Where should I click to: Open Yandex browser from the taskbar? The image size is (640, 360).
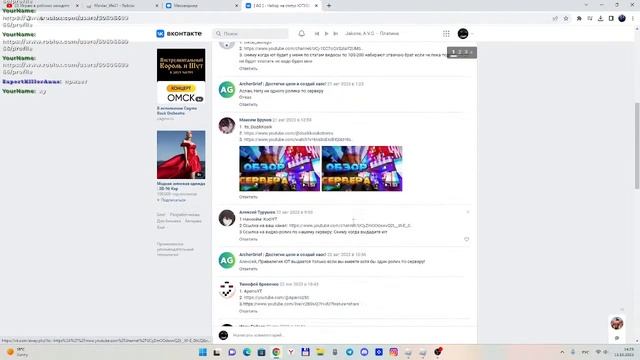coord(291,352)
